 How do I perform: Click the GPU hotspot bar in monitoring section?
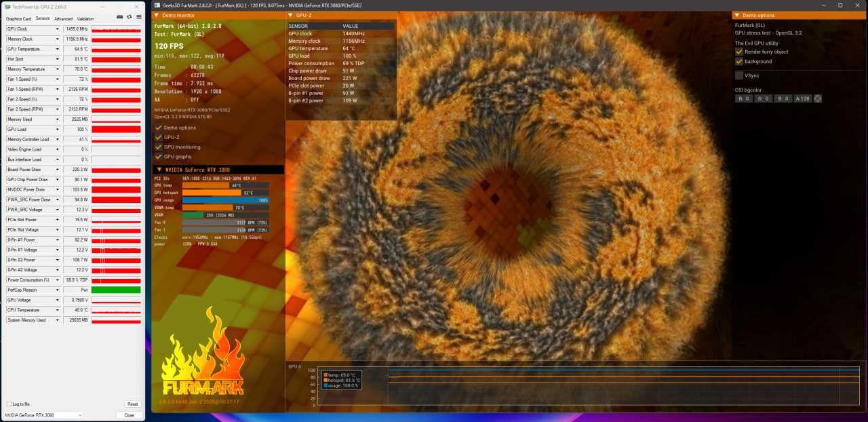click(x=225, y=193)
